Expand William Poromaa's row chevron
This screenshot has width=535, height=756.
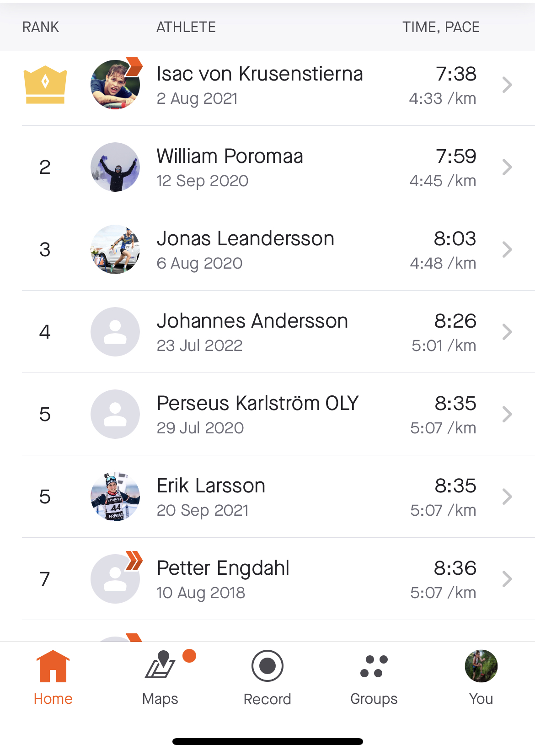tap(507, 167)
